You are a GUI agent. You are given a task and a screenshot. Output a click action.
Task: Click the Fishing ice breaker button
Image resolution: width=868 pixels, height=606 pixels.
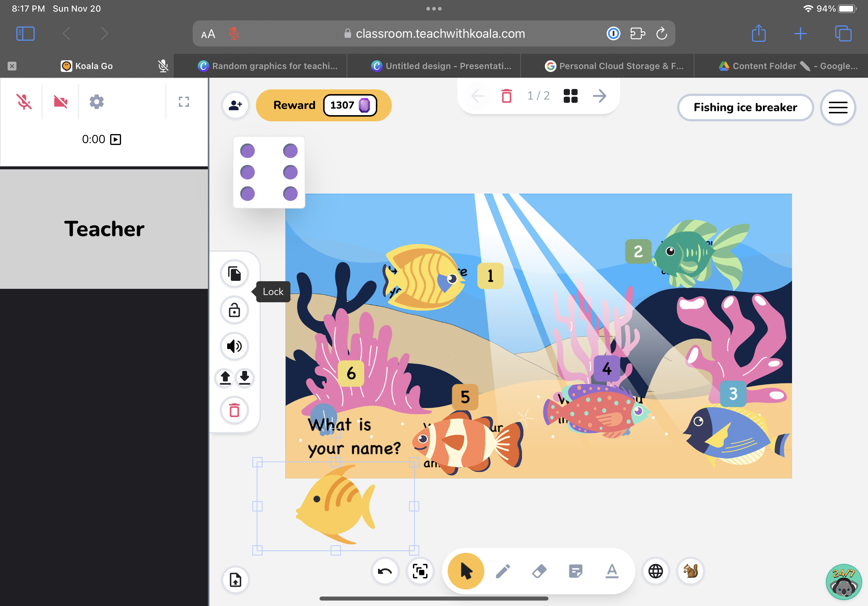[745, 107]
